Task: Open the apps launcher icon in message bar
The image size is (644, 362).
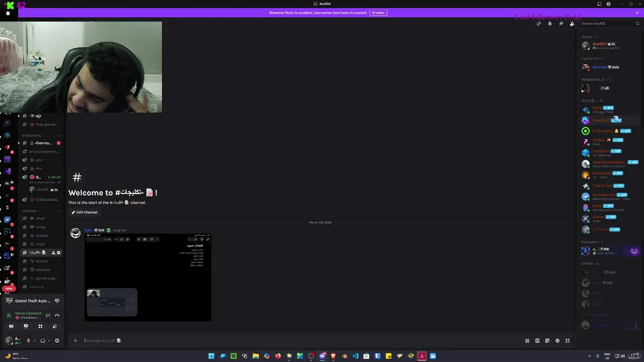Action: pyautogui.click(x=568, y=340)
